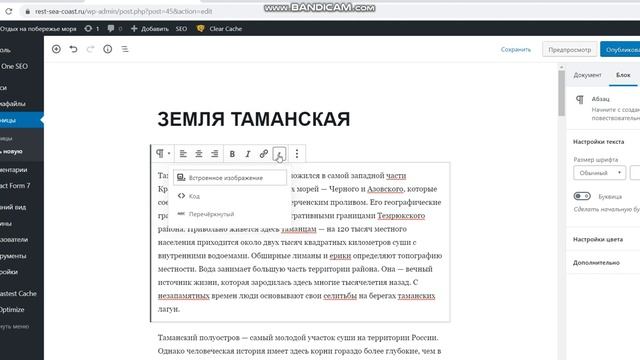Click the redo arrow icon

tap(90, 49)
